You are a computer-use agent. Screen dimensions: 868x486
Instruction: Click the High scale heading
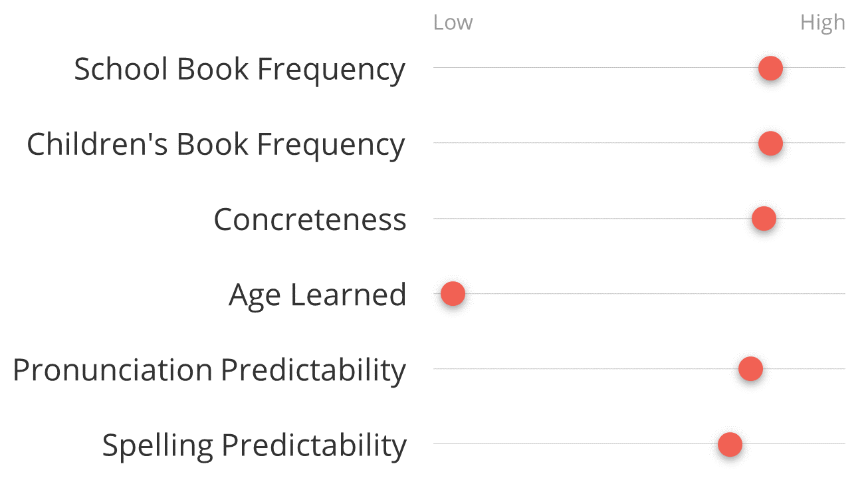823,23
